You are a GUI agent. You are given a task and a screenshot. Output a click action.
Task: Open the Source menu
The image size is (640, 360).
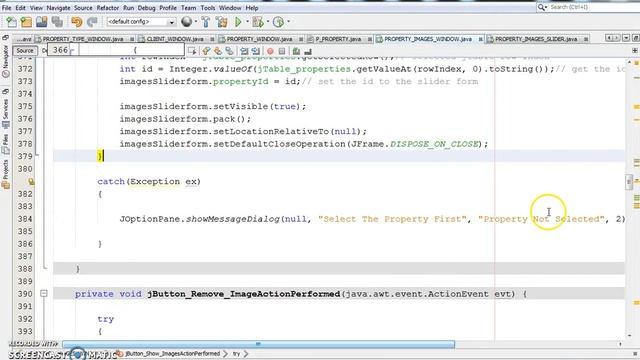click(83, 8)
